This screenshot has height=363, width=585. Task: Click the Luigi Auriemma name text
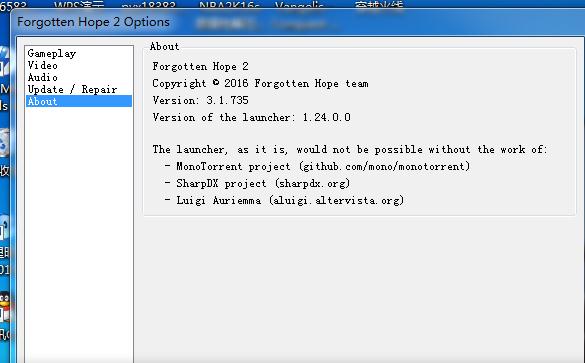[219, 200]
